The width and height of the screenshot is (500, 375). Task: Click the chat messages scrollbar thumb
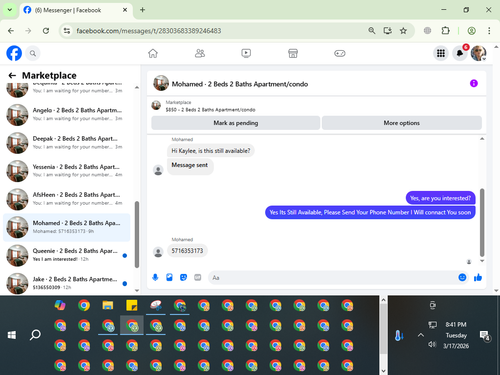[x=482, y=222]
